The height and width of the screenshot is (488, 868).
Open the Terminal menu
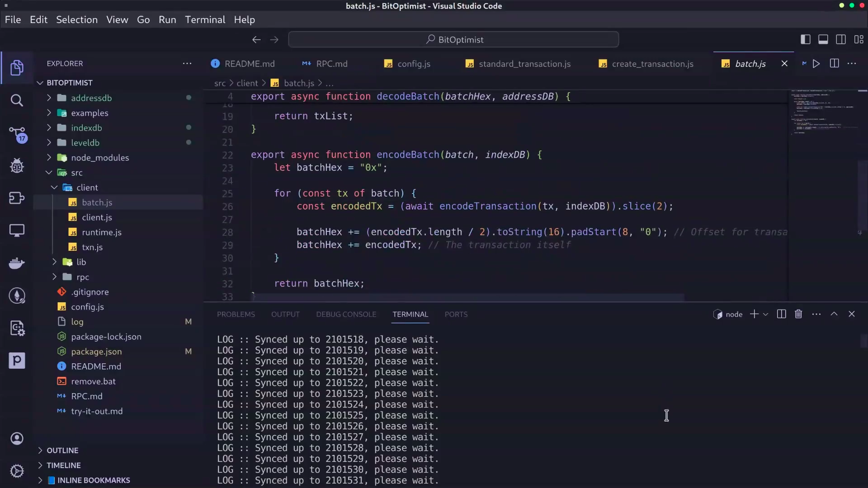point(205,20)
